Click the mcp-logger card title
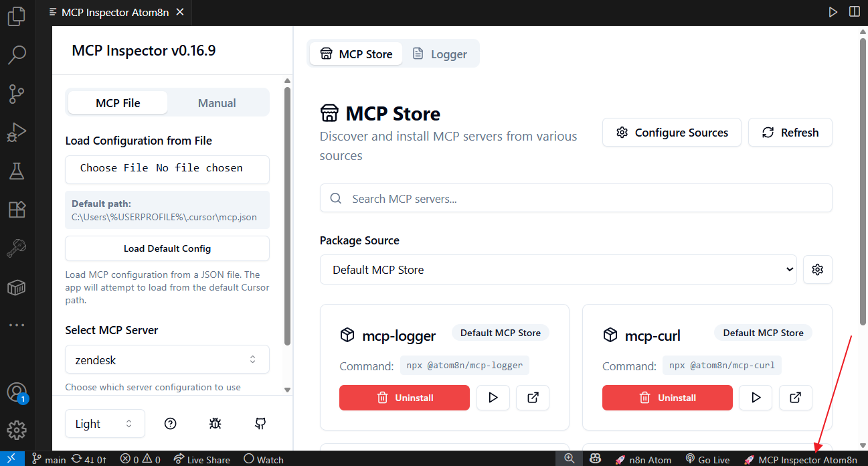The image size is (868, 466). pyautogui.click(x=399, y=335)
